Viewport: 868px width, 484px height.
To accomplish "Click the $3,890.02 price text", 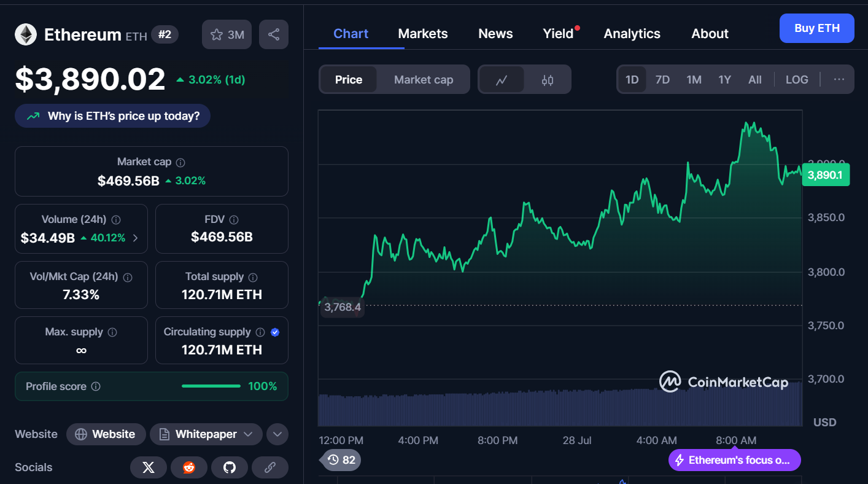I will coord(90,79).
